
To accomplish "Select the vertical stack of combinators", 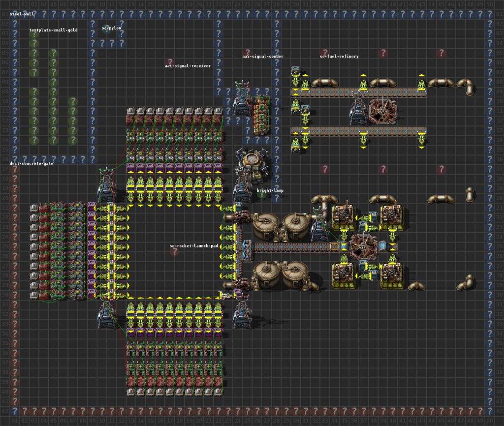I will tap(261, 115).
